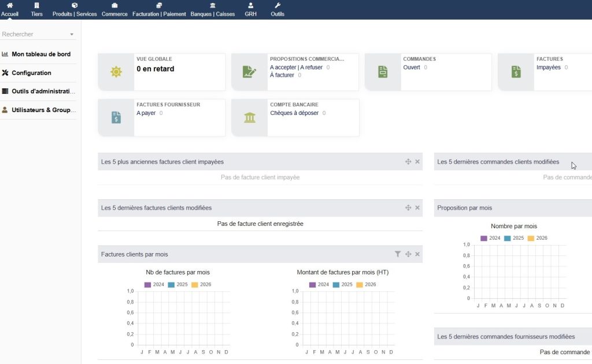
Task: Open the Tiers top menu
Action: (x=36, y=9)
